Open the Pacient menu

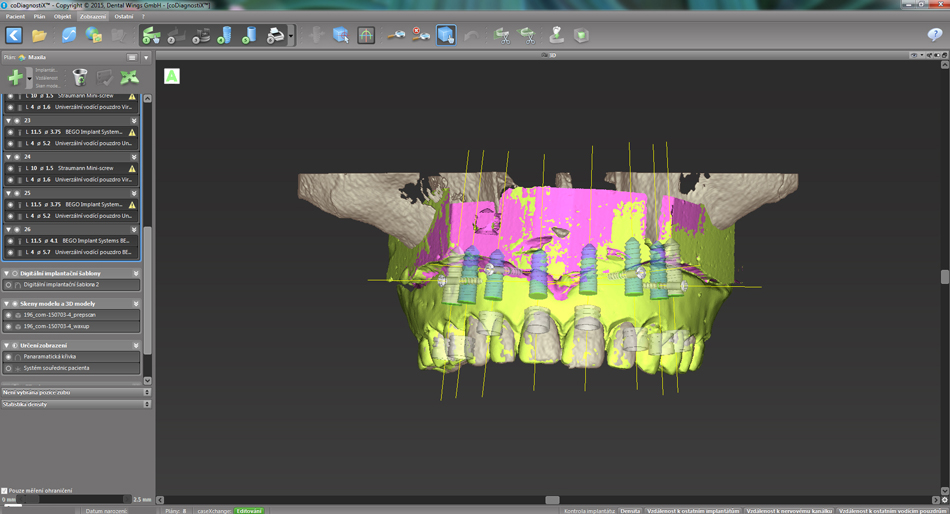coord(15,16)
